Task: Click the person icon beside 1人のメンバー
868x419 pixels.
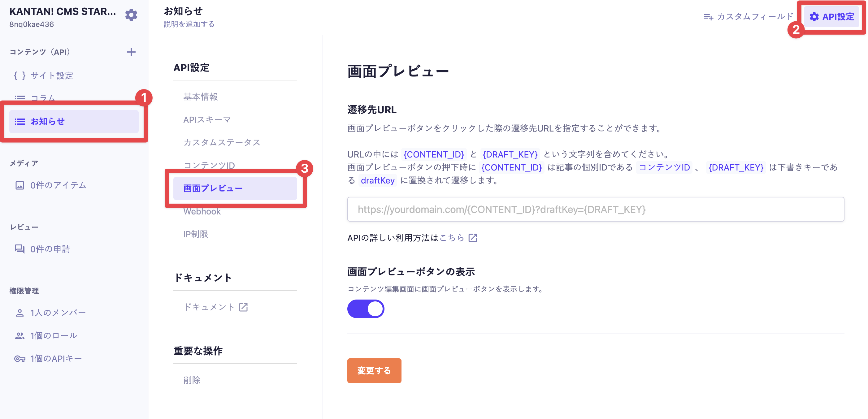Action: [20, 313]
